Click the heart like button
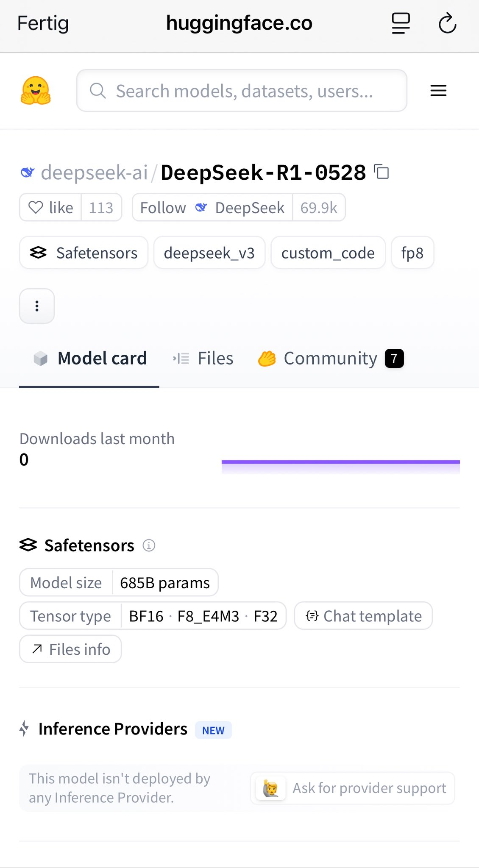This screenshot has width=479, height=868. coord(51,208)
